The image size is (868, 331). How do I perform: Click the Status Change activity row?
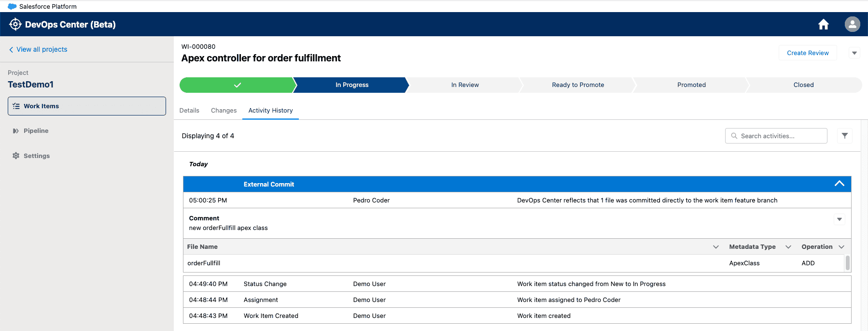point(517,284)
